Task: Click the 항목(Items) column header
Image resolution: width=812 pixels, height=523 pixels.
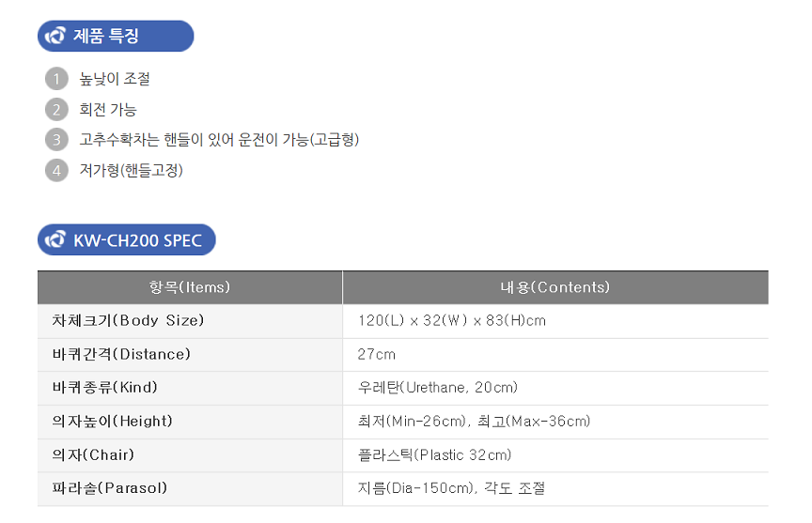Action: 190,287
